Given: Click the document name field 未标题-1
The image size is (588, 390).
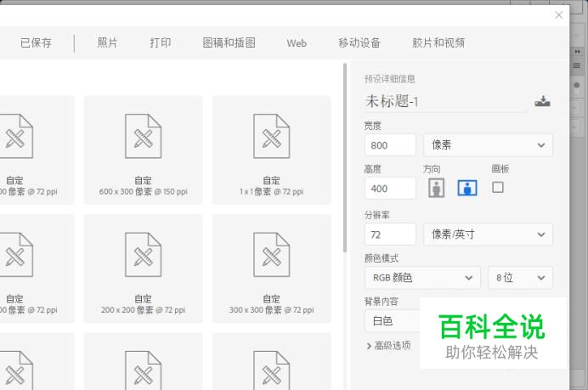Looking at the screenshot, I should [x=446, y=101].
